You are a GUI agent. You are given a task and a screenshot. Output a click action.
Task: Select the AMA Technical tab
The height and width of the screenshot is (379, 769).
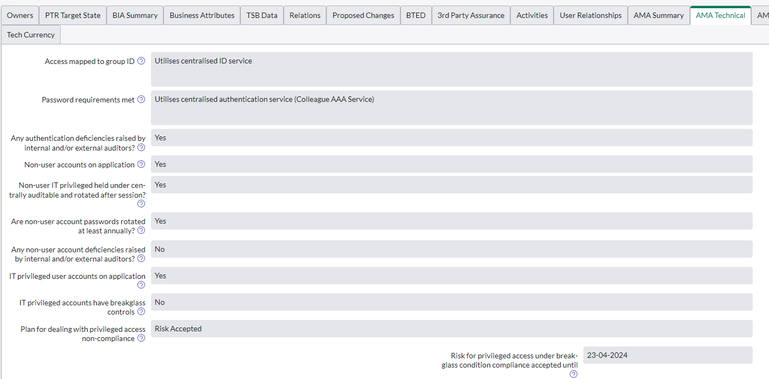720,15
